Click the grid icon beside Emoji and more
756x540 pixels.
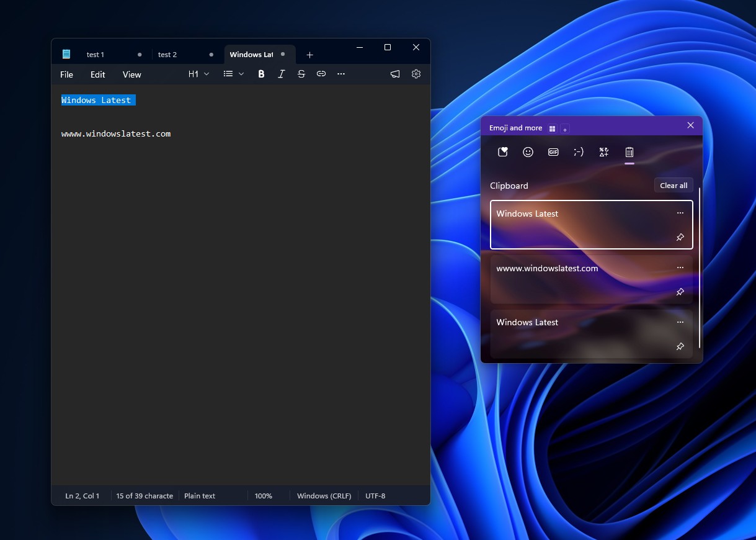pos(553,128)
